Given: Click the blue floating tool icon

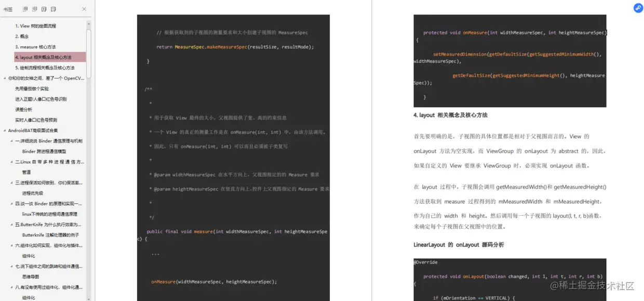Looking at the screenshot, I should click(638, 8).
